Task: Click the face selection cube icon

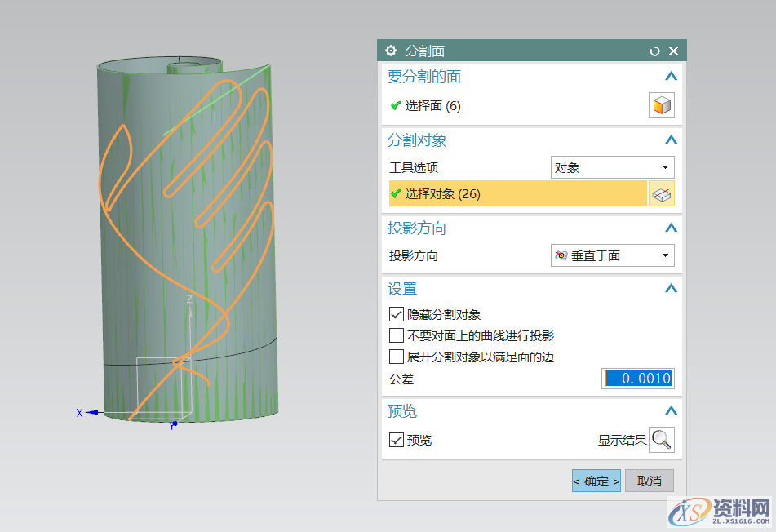Action: coord(662,106)
